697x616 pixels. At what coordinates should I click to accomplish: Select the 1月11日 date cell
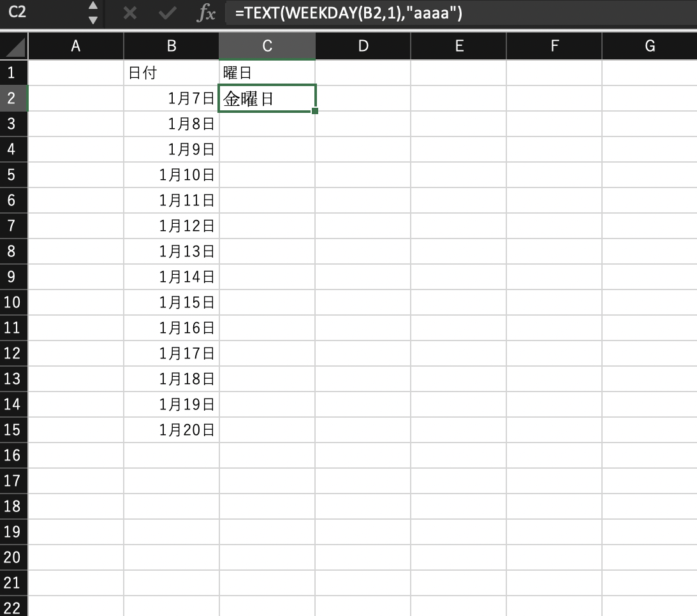pyautogui.click(x=171, y=200)
